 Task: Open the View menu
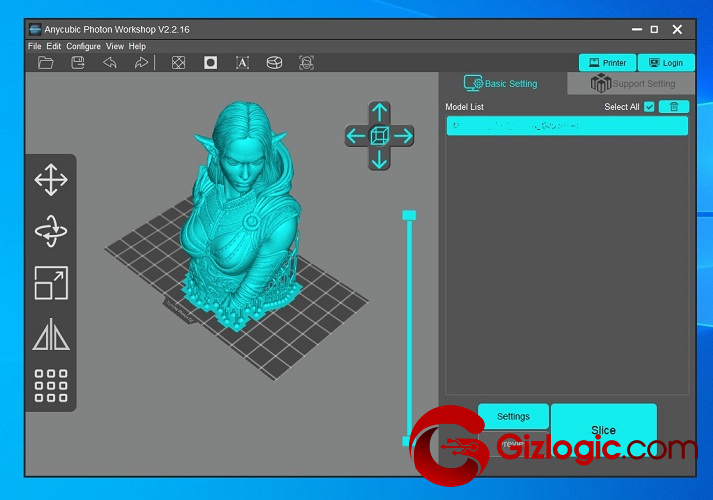coord(115,46)
